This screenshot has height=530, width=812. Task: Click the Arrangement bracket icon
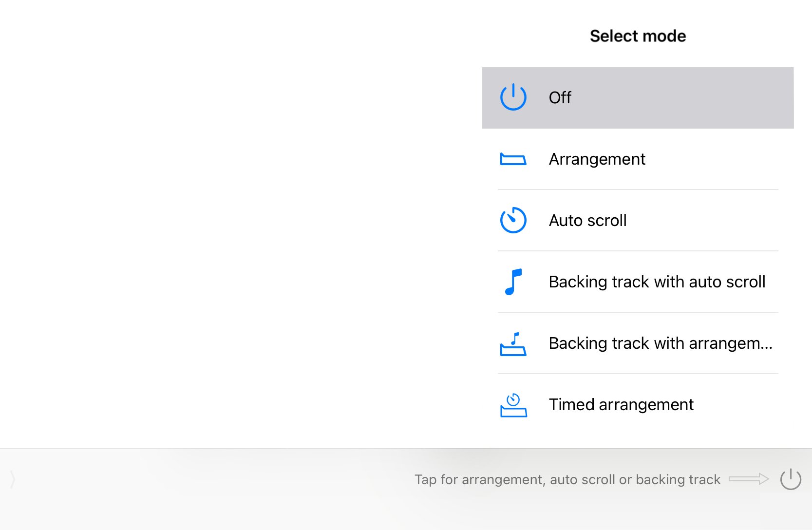[513, 159]
